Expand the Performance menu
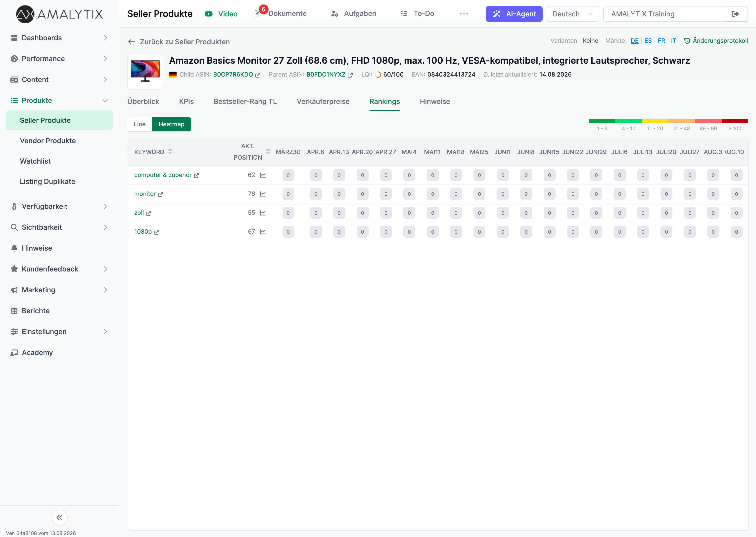 tap(59, 58)
